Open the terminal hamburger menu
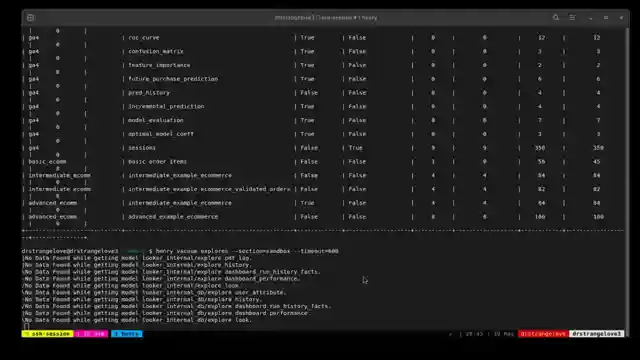 [x=572, y=18]
